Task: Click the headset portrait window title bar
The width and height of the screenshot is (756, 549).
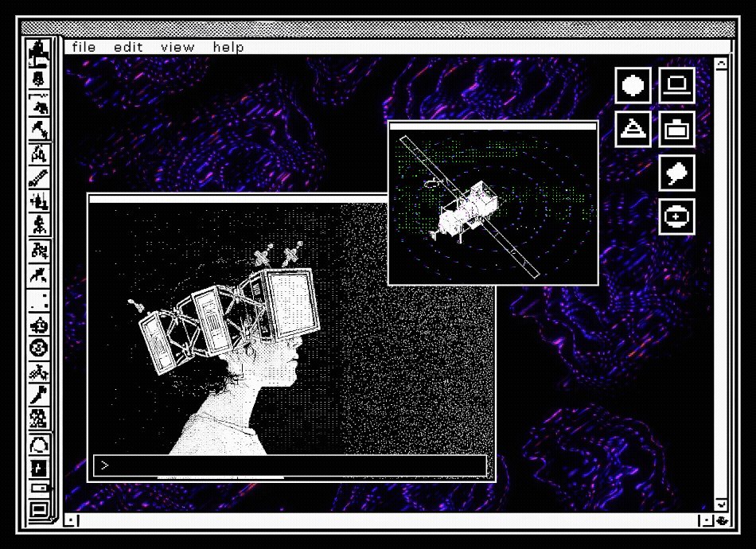Action: 238,199
